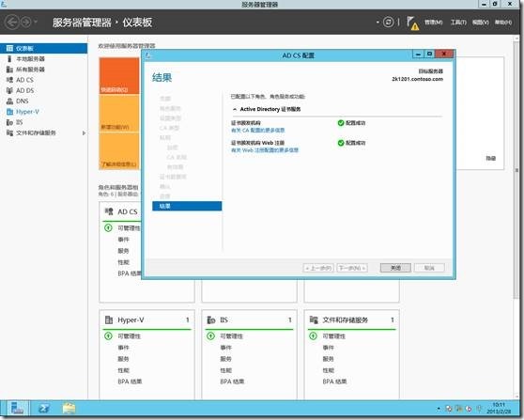Open BPA results in the IIS tile

point(232,381)
